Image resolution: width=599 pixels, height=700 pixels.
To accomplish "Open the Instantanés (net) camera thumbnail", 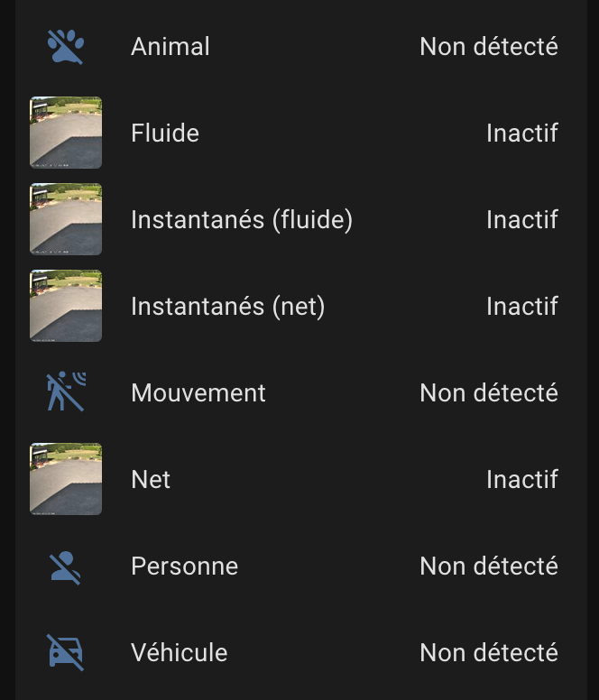I will 66,306.
